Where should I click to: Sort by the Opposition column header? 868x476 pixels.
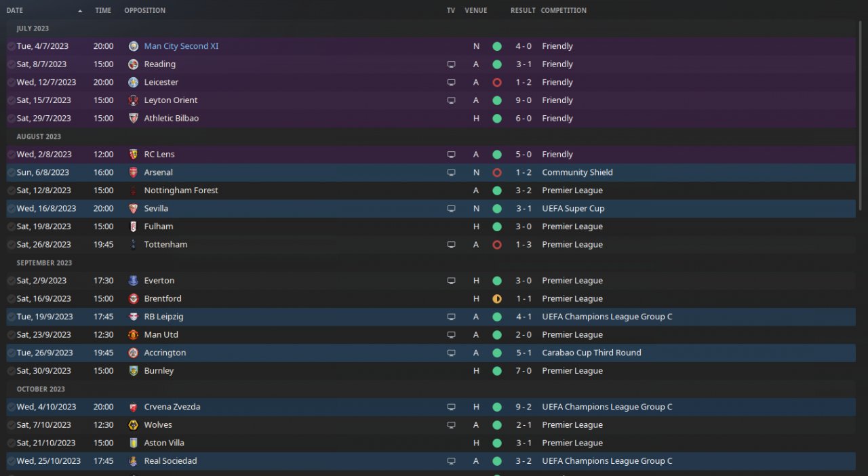(144, 10)
